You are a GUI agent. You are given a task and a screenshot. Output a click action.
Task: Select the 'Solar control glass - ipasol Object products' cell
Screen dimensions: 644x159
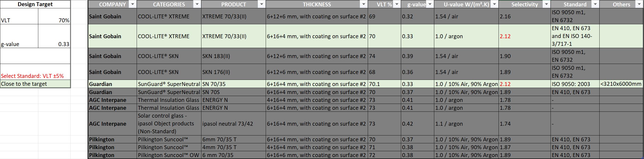coord(169,123)
